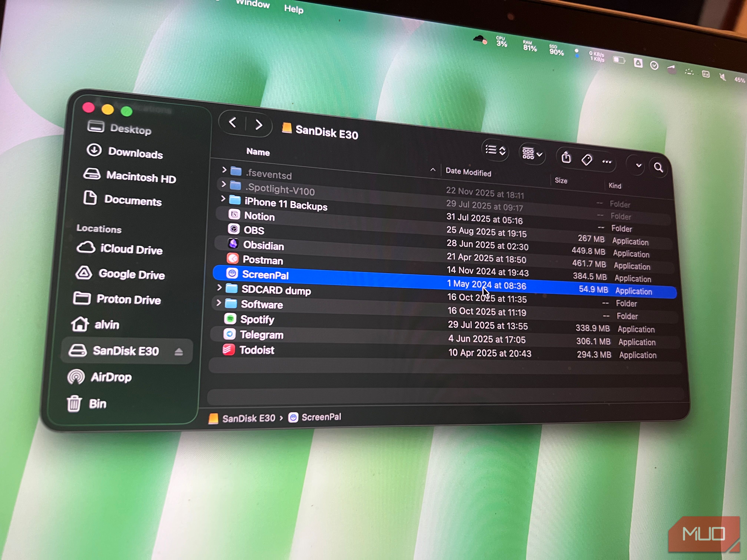Open the group-by dropdown
Viewport: 747px width, 560px height.
click(x=532, y=154)
